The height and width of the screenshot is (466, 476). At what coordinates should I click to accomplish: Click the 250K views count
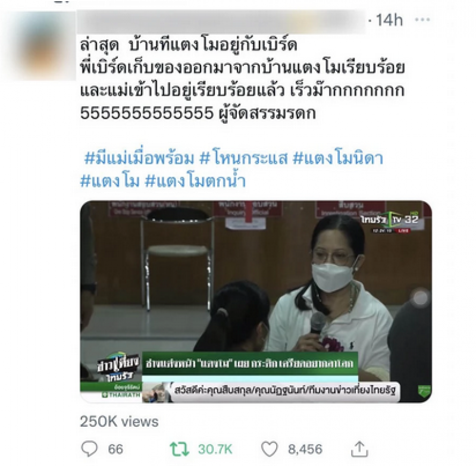[x=119, y=421]
